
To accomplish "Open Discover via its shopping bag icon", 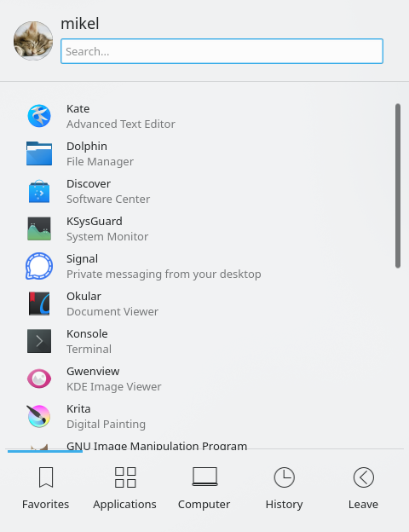I will (x=39, y=191).
